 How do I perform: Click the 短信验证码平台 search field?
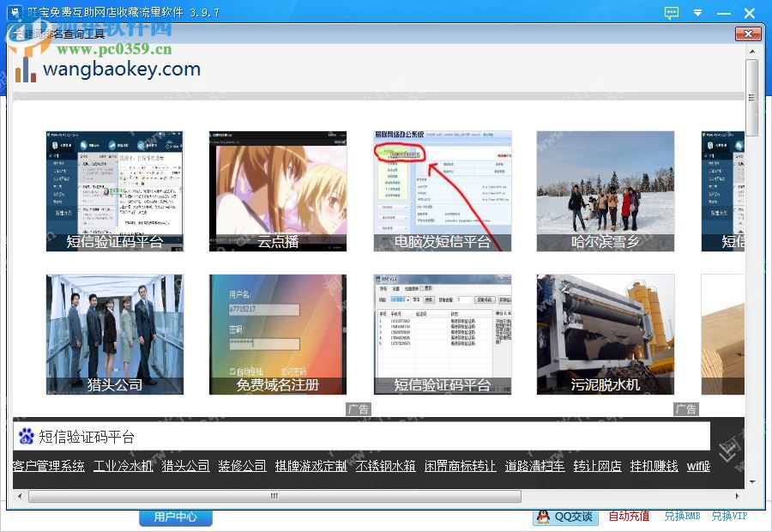click(361, 436)
